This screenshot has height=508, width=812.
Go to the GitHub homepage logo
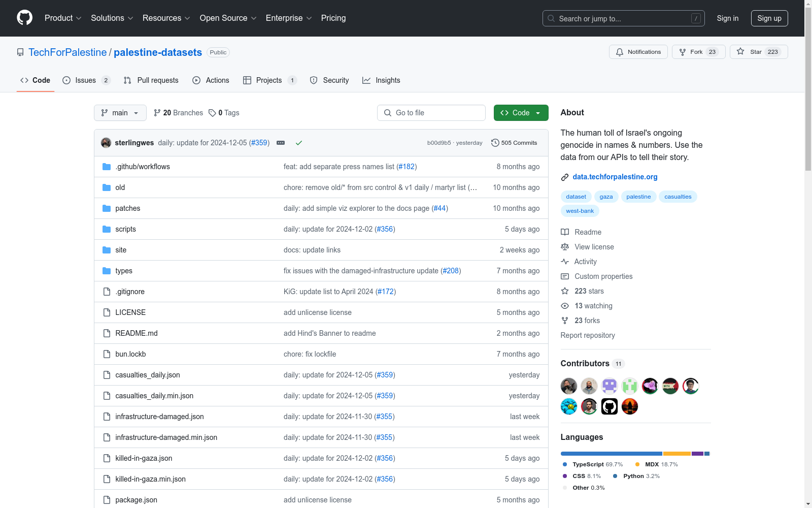point(24,18)
